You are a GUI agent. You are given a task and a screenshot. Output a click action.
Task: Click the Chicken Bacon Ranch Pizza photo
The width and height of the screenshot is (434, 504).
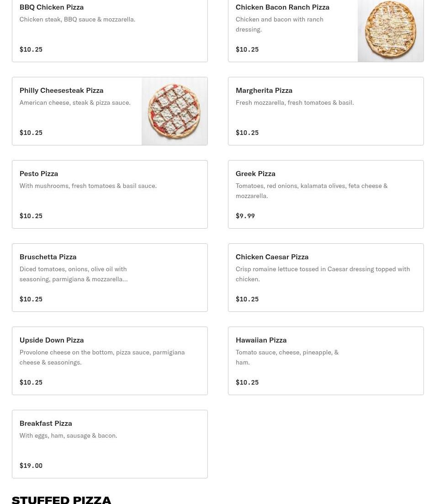(x=390, y=30)
